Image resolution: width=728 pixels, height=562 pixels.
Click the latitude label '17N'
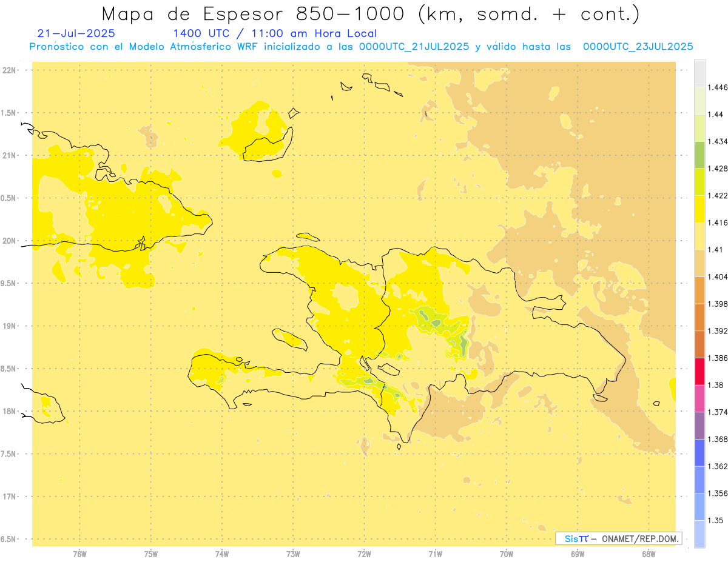pyautogui.click(x=9, y=497)
